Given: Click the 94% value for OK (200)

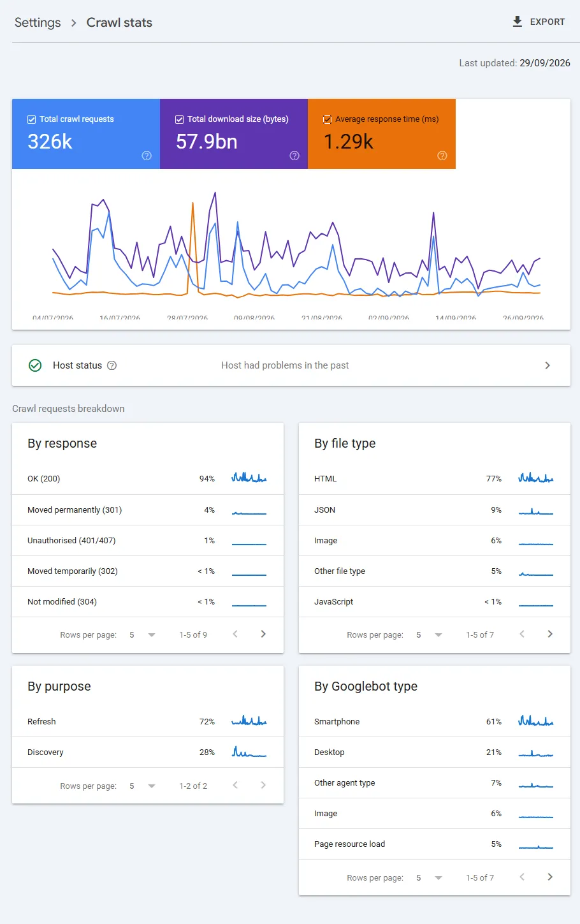Looking at the screenshot, I should (x=207, y=478).
